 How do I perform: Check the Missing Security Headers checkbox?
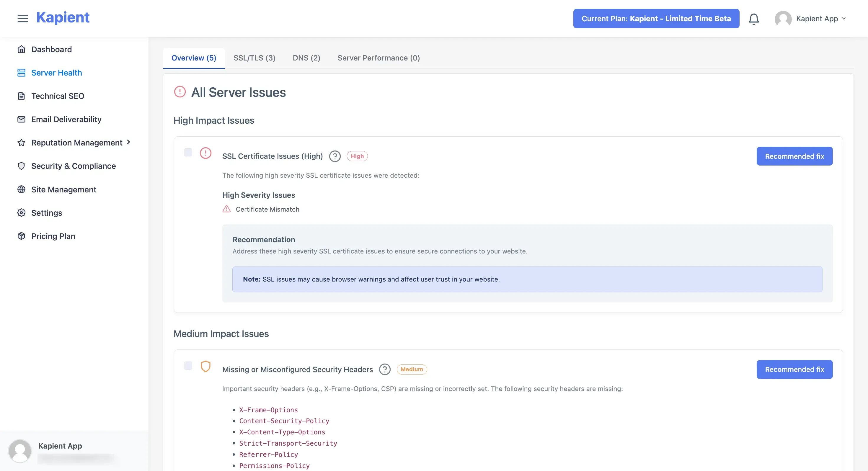click(188, 366)
